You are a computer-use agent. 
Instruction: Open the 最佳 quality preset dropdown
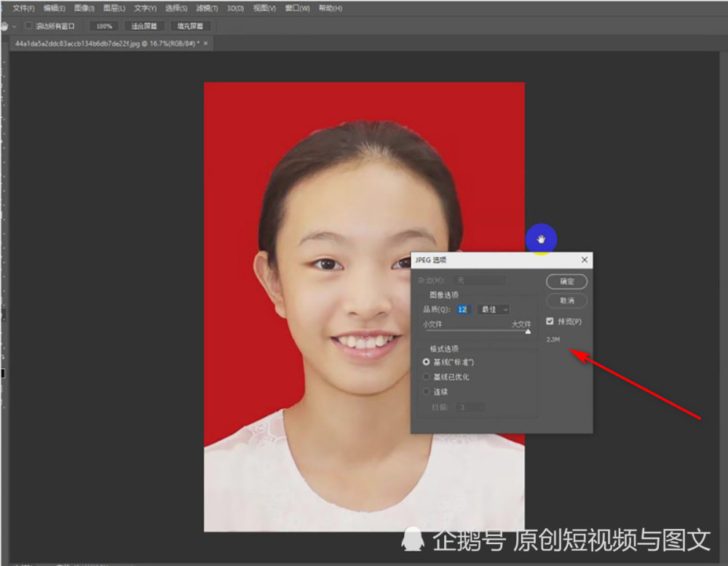point(494,309)
